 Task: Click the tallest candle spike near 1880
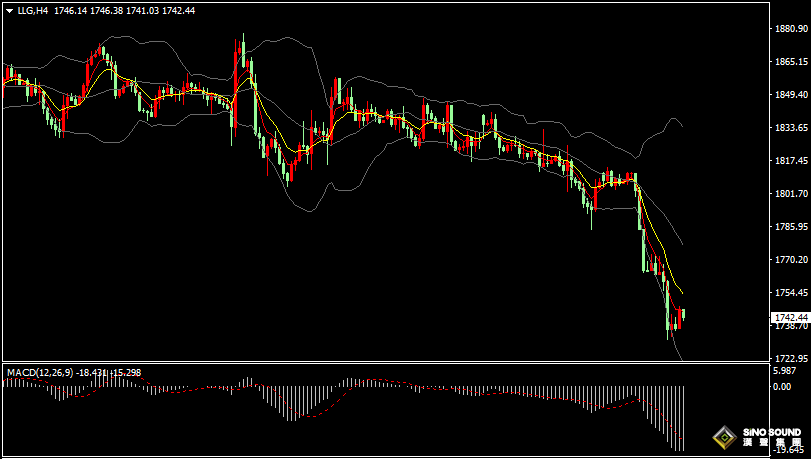[243, 52]
